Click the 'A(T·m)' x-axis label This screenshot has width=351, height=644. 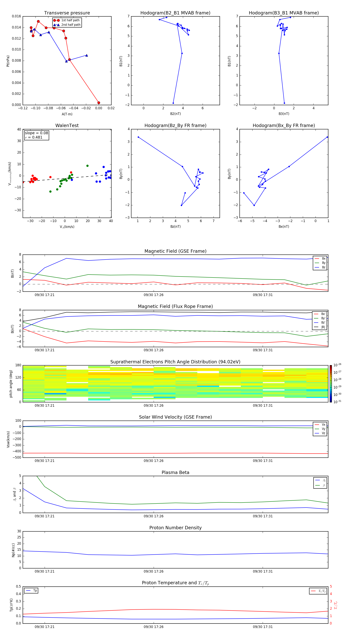(x=67, y=114)
